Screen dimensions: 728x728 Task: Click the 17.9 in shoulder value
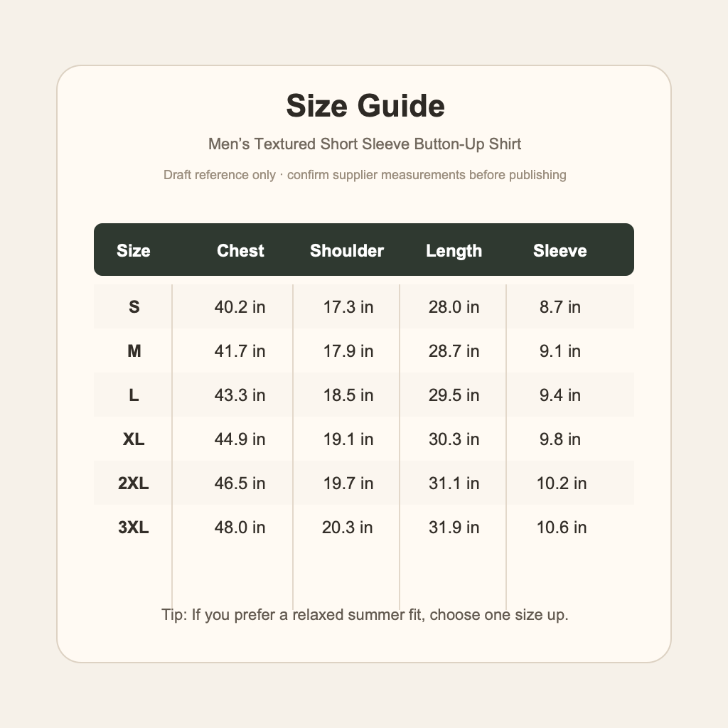click(348, 351)
